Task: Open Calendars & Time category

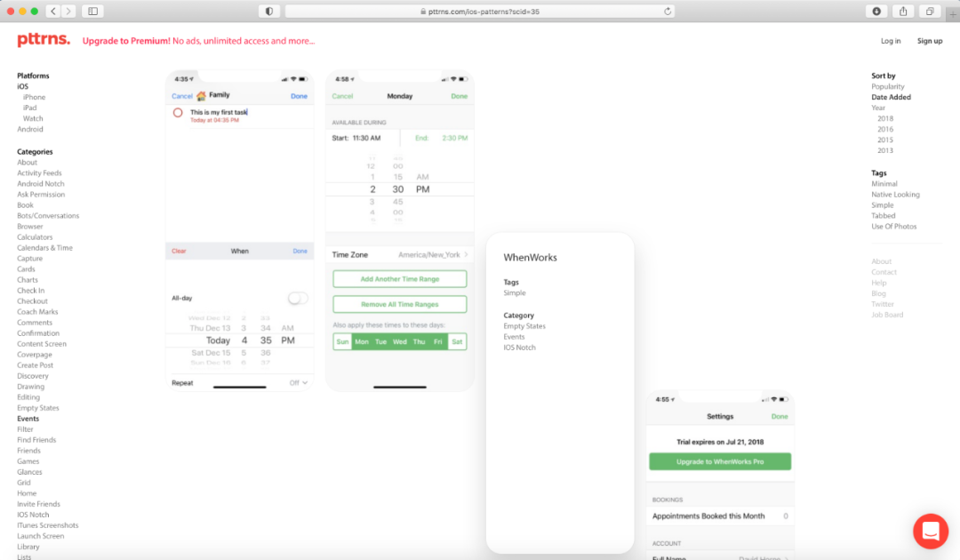Action: (44, 248)
